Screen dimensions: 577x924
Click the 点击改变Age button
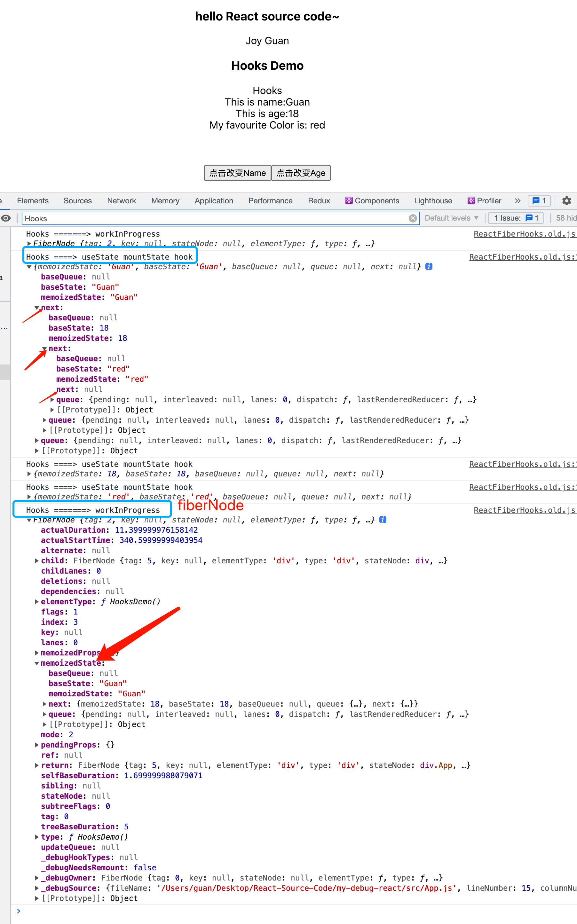pyautogui.click(x=301, y=173)
